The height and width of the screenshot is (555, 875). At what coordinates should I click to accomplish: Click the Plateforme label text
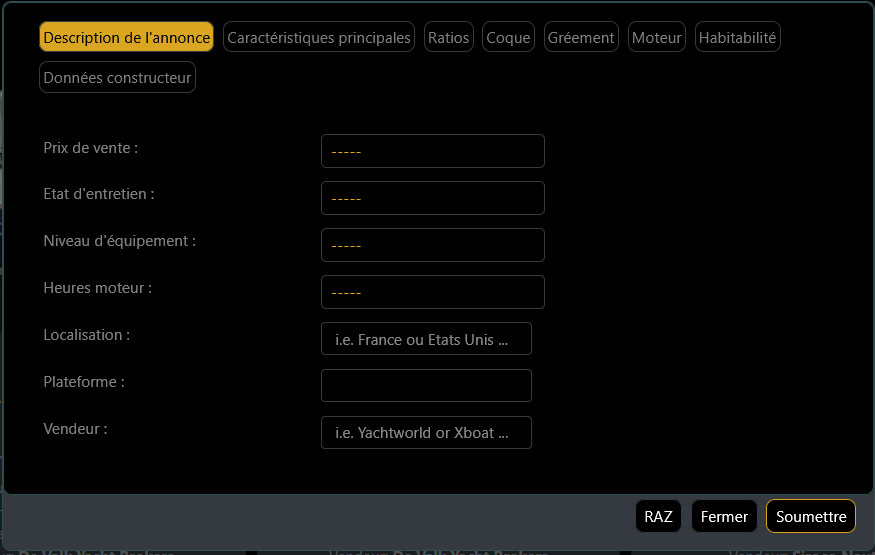pyautogui.click(x=84, y=381)
